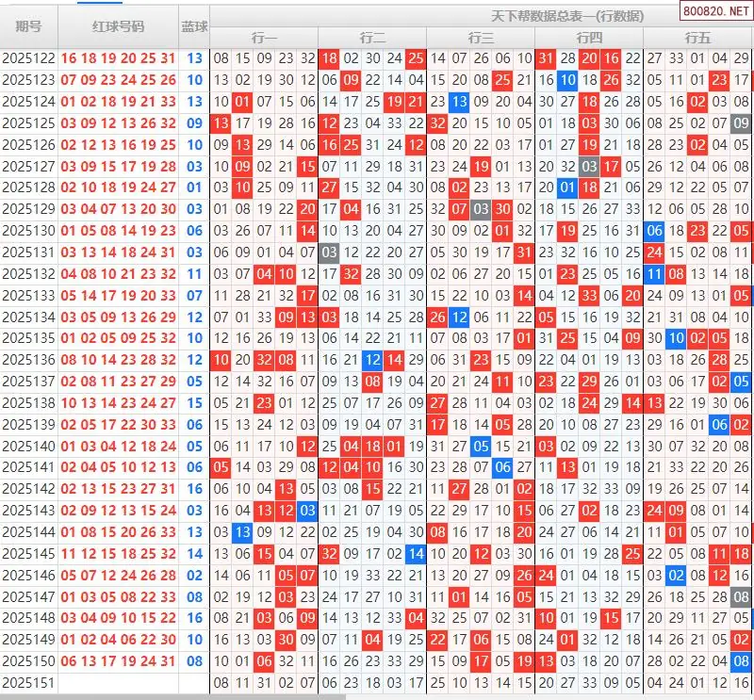The height and width of the screenshot is (700, 754).
Task: Click red ball numbers of issue 2025150
Action: pos(118,661)
